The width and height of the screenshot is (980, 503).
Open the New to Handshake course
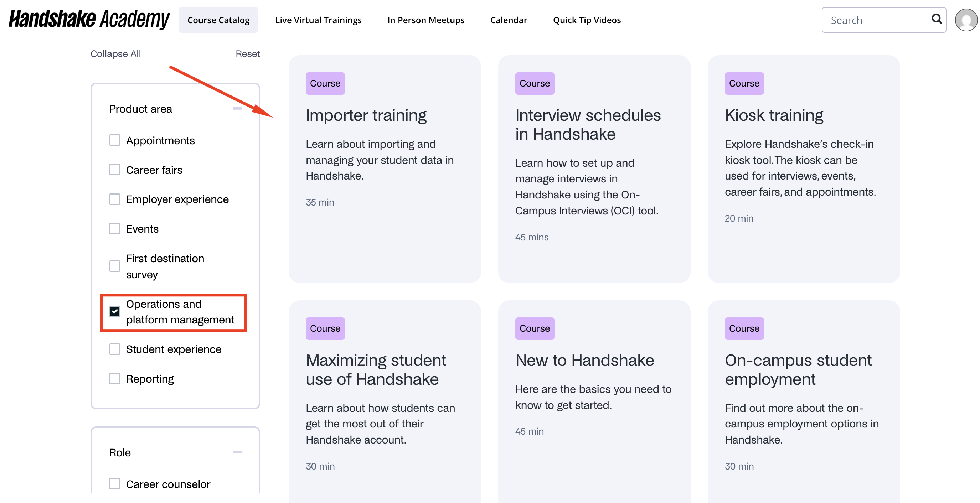[585, 360]
